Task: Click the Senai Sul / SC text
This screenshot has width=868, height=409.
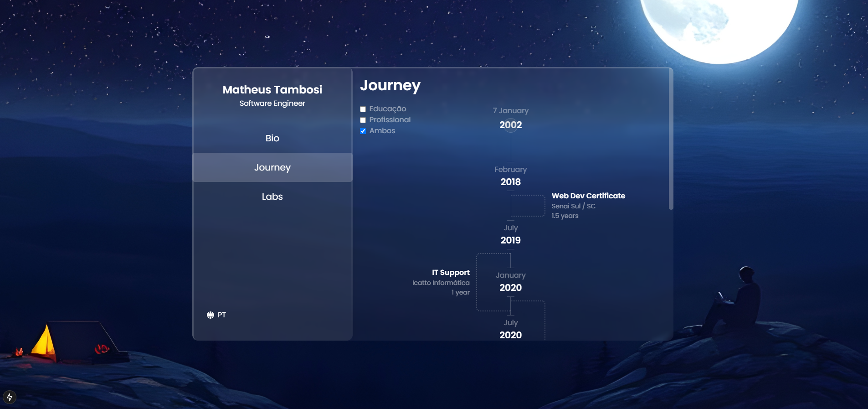Action: click(573, 206)
